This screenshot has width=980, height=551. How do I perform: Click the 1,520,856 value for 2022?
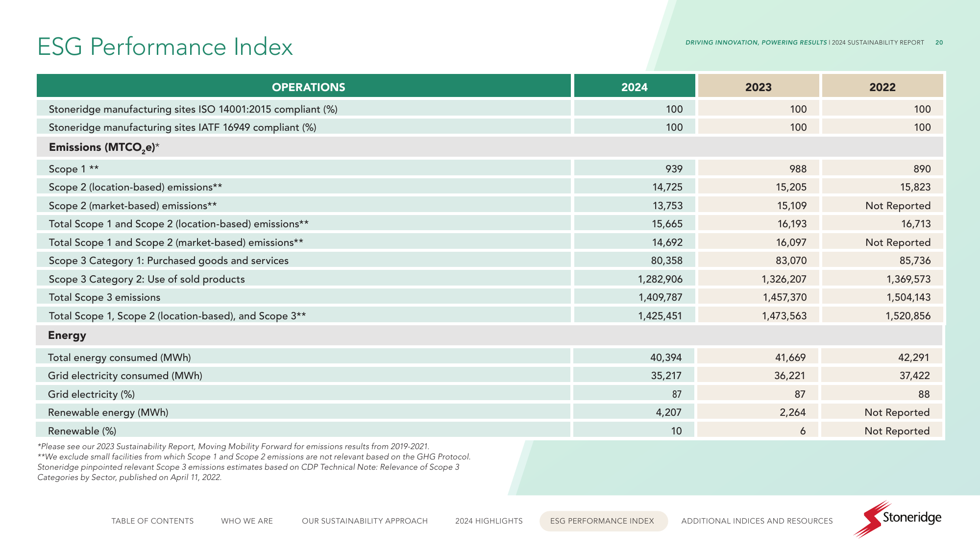(x=908, y=316)
